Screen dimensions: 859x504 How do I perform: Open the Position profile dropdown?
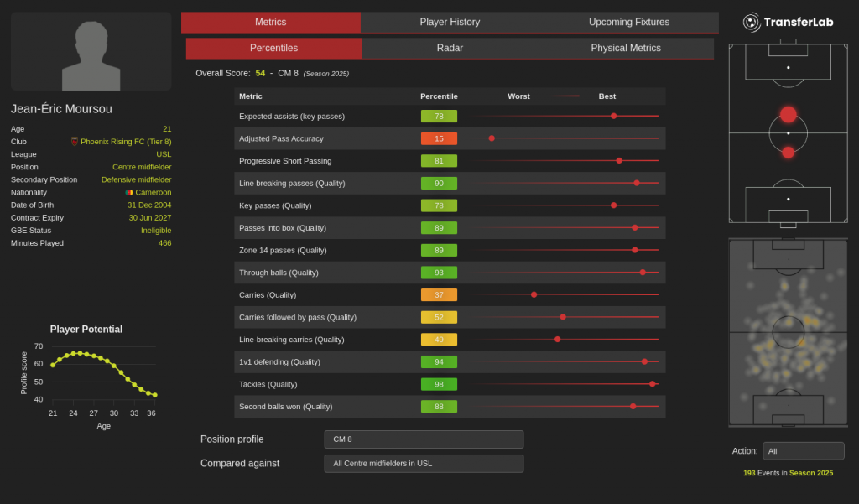coord(424,439)
